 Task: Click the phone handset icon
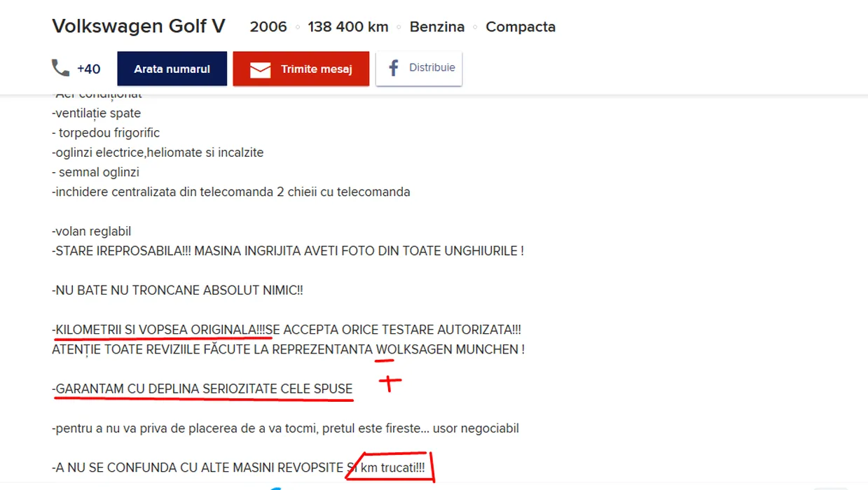61,69
